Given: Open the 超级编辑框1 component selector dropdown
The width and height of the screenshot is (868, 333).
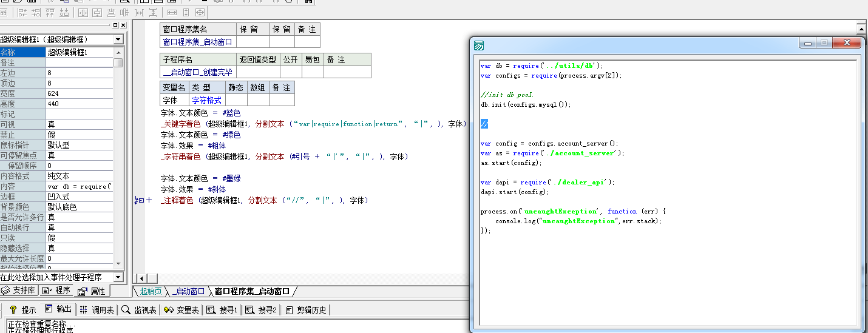Looking at the screenshot, I should click(118, 39).
